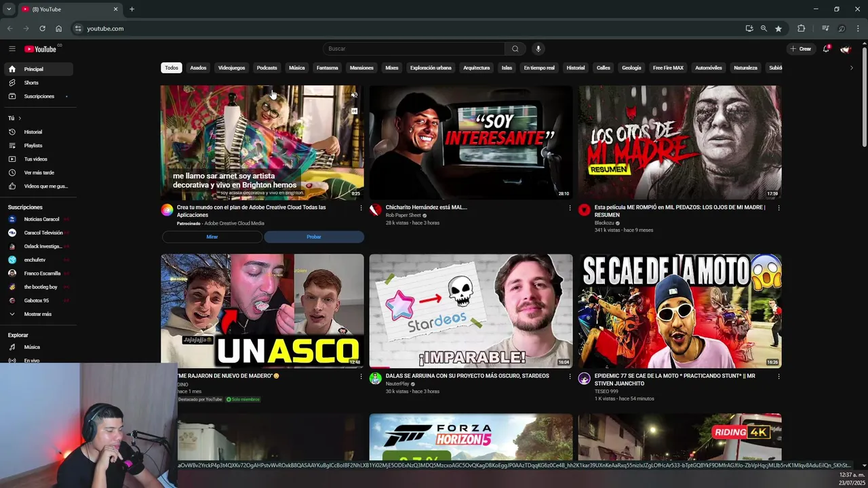The width and height of the screenshot is (868, 488).
Task: Open Videos que me gustan in sidebar
Action: point(38,186)
